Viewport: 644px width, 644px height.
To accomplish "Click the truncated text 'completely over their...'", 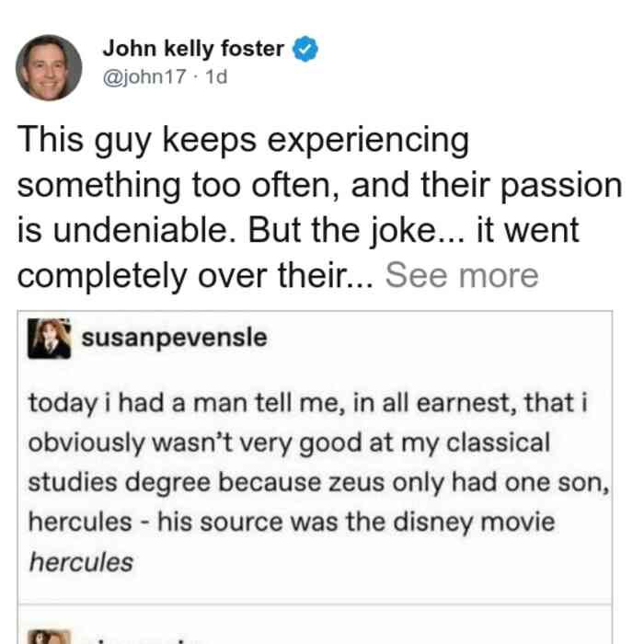I will (x=196, y=276).
